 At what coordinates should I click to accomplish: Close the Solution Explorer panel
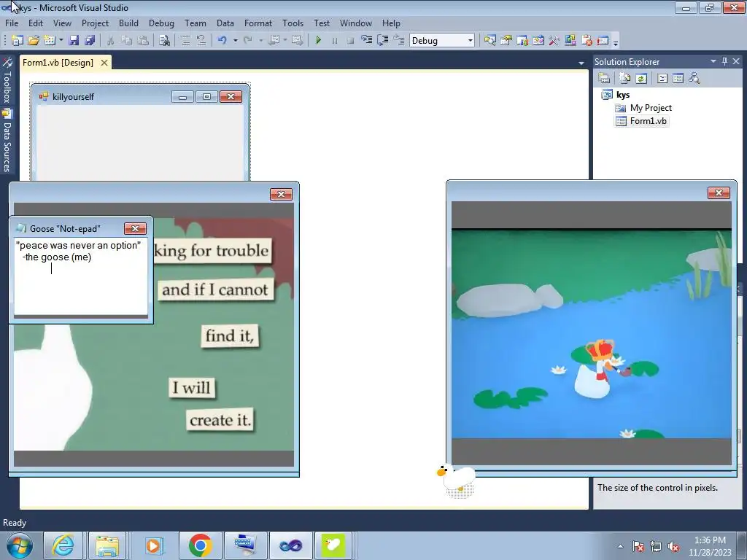tap(736, 61)
